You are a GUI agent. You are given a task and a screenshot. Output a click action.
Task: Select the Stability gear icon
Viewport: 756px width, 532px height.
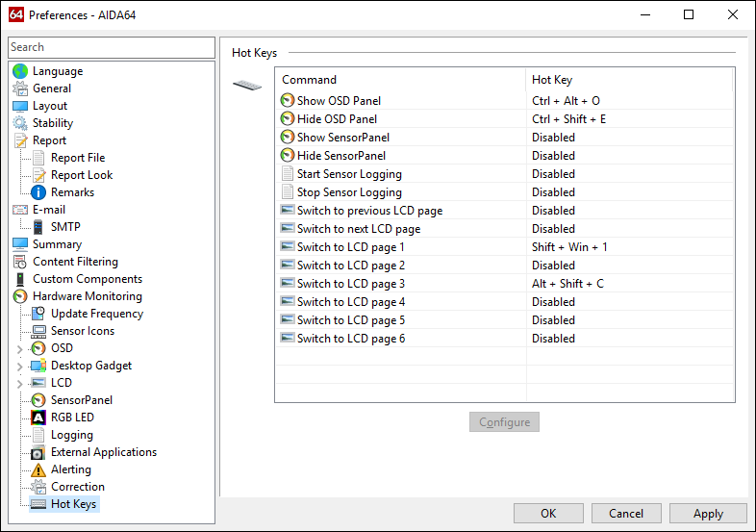pos(20,123)
